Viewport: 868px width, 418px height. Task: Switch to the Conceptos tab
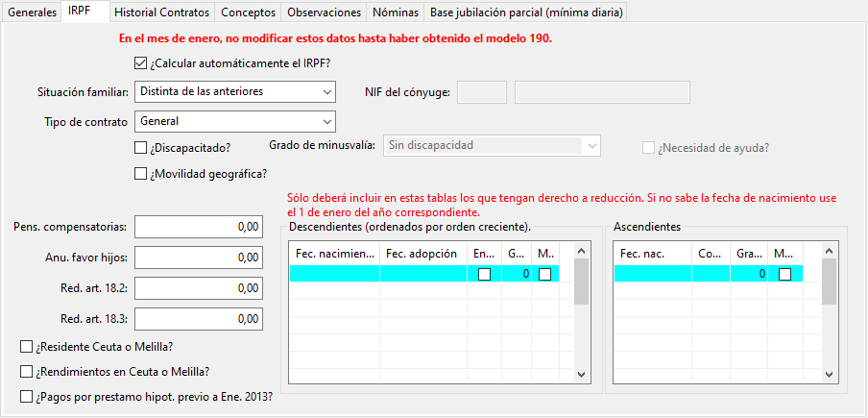(x=248, y=12)
